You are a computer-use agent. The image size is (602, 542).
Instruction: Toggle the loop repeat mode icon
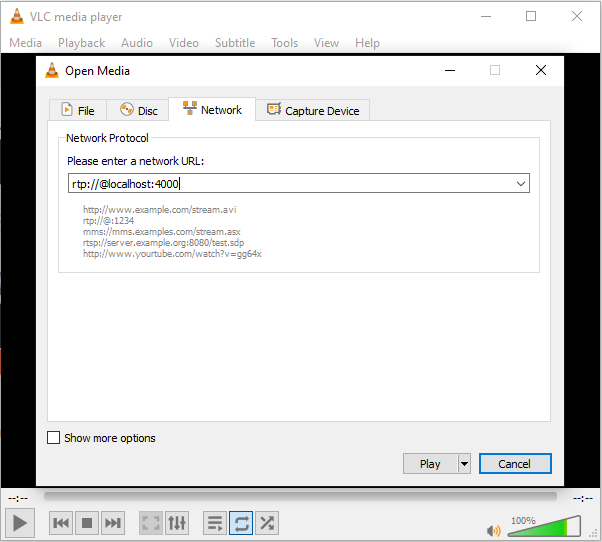tap(241, 523)
